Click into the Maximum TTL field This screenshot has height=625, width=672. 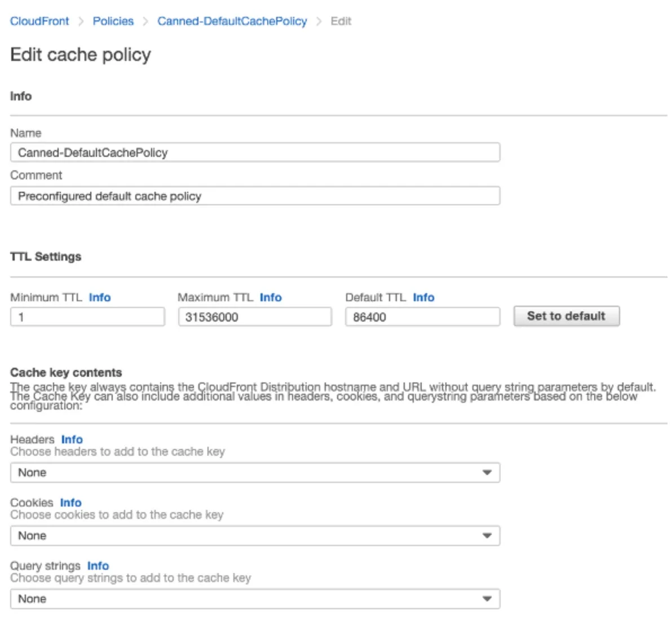(x=255, y=317)
